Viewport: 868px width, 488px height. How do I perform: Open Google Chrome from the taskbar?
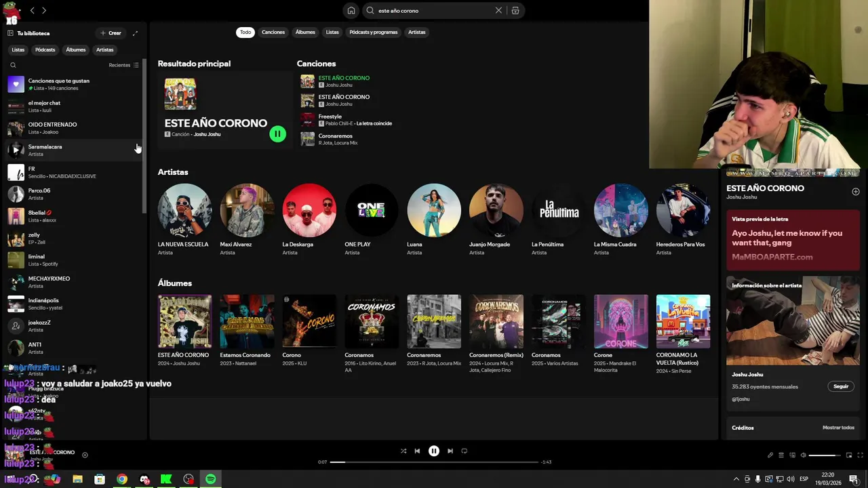coord(122,479)
